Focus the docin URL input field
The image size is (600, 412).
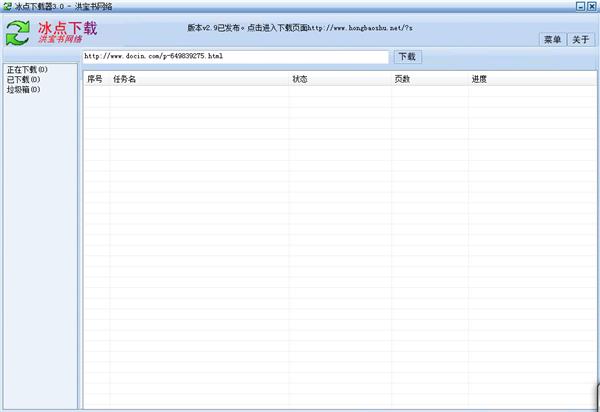click(235, 57)
